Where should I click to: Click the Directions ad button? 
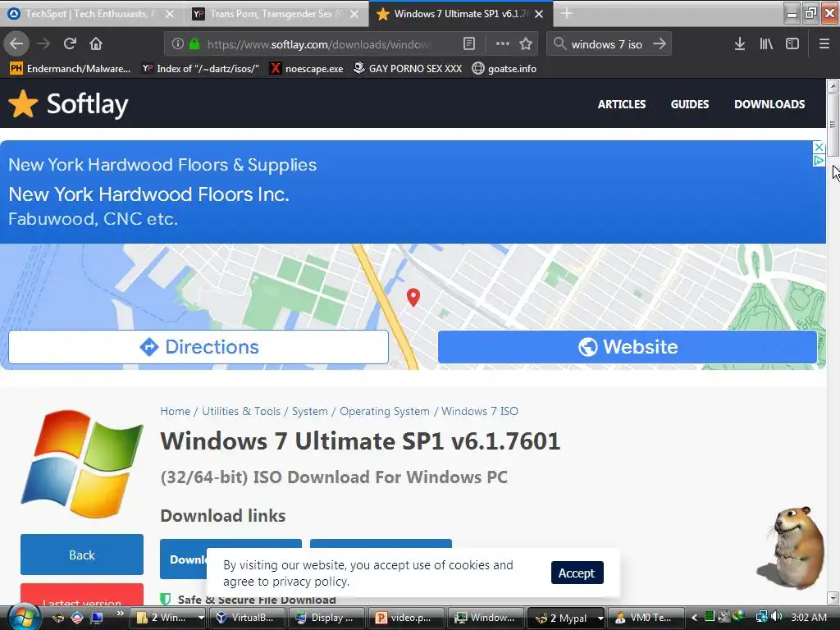[199, 347]
